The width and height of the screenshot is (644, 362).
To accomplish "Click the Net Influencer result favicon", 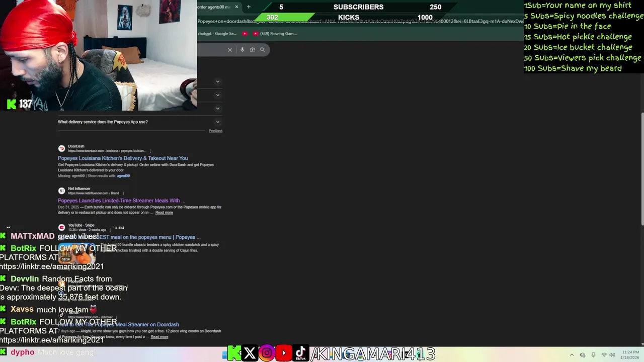I will point(61,191).
